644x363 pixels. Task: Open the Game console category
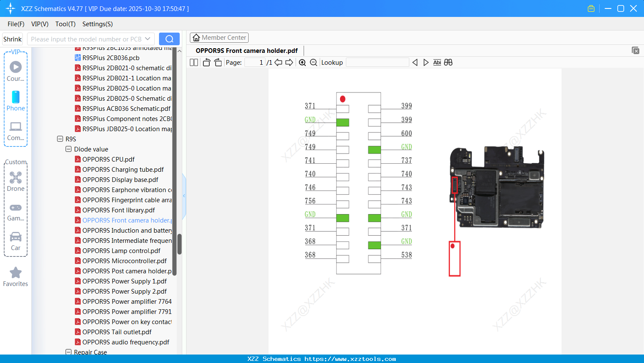coord(16,212)
